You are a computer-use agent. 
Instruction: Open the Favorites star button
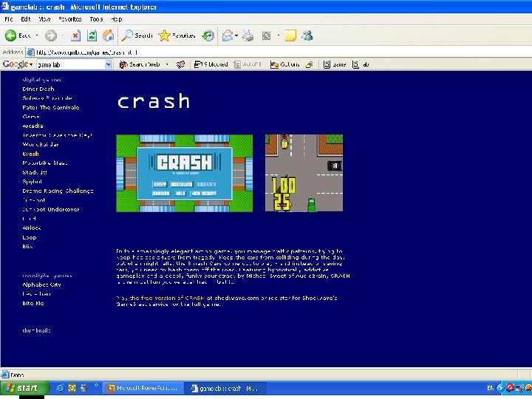(177, 35)
